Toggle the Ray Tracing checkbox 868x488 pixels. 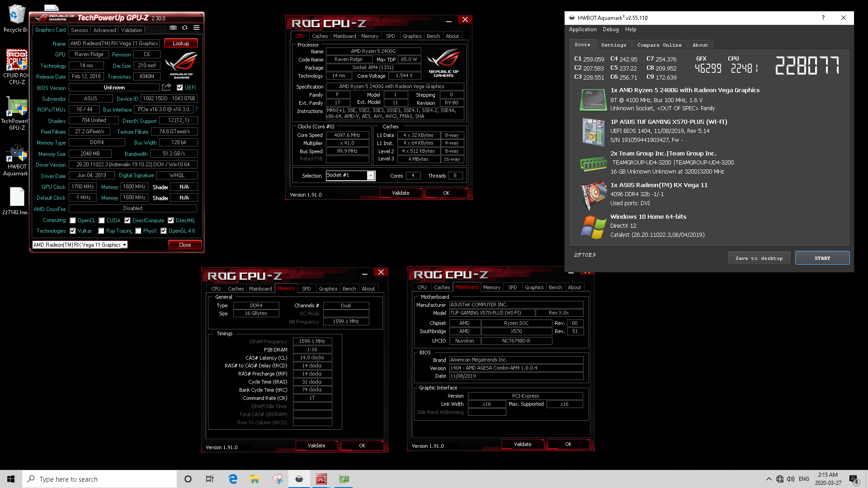(101, 231)
